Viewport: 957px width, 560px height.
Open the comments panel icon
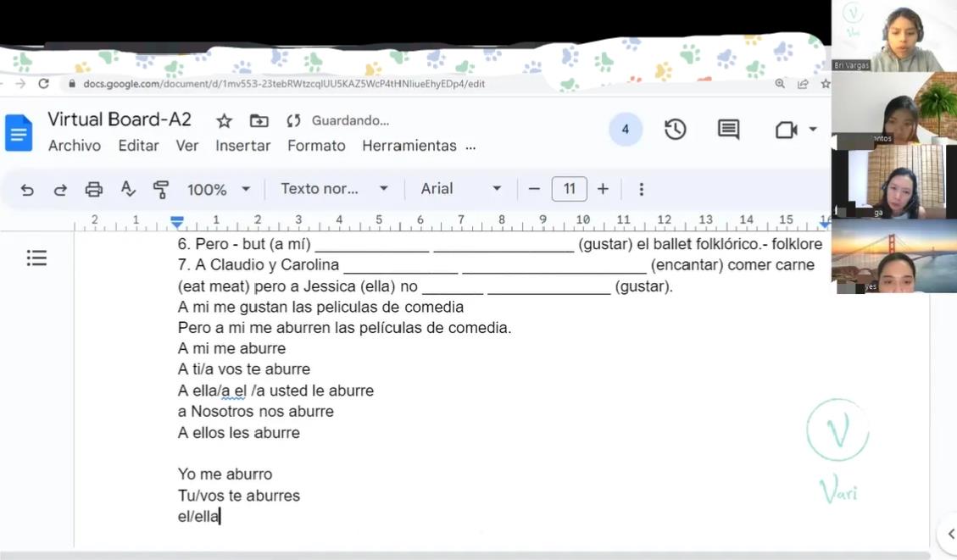tap(728, 130)
